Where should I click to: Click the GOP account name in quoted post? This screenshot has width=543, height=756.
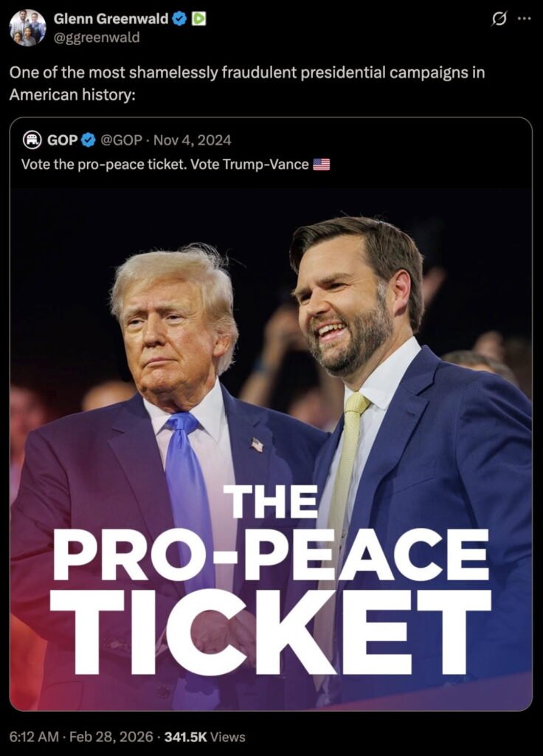click(x=62, y=140)
